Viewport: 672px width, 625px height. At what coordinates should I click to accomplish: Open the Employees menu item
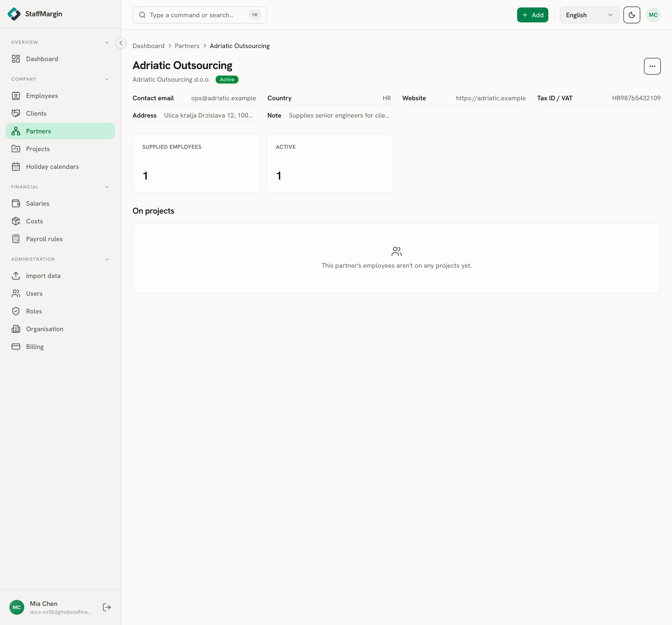pyautogui.click(x=60, y=96)
